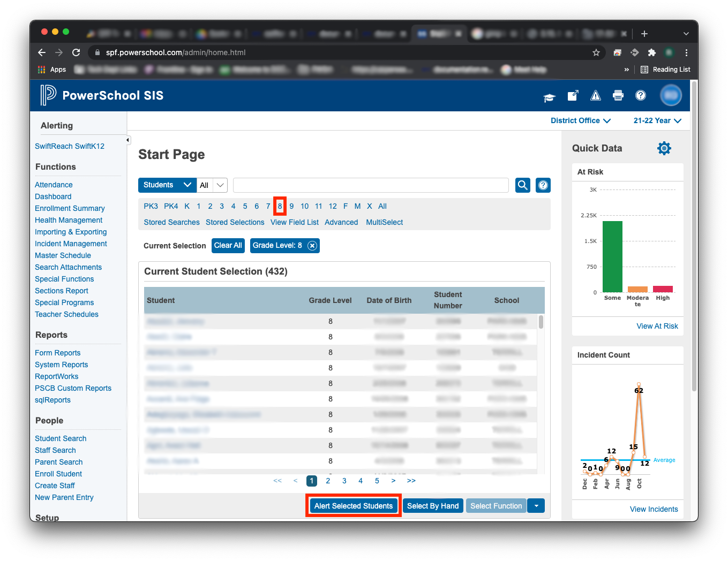This screenshot has width=728, height=561.
Task: Open SwiftReach SwiftK12 link
Action: 70,146
